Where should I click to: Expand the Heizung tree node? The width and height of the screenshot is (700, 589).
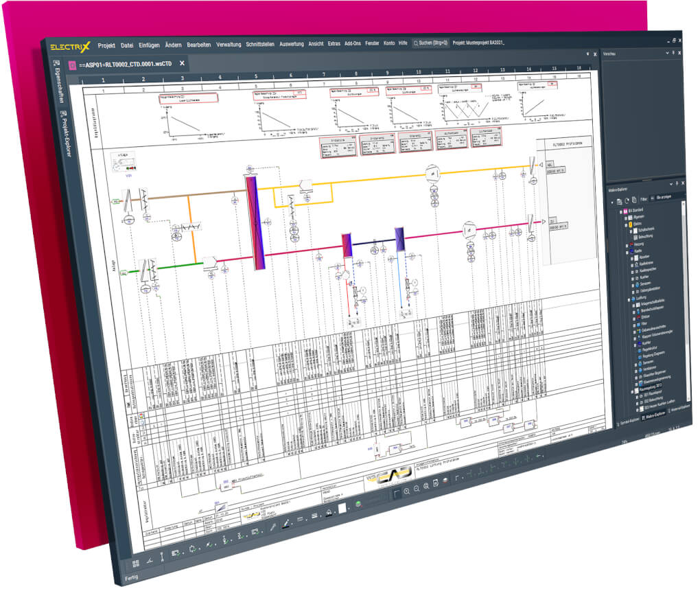point(626,245)
